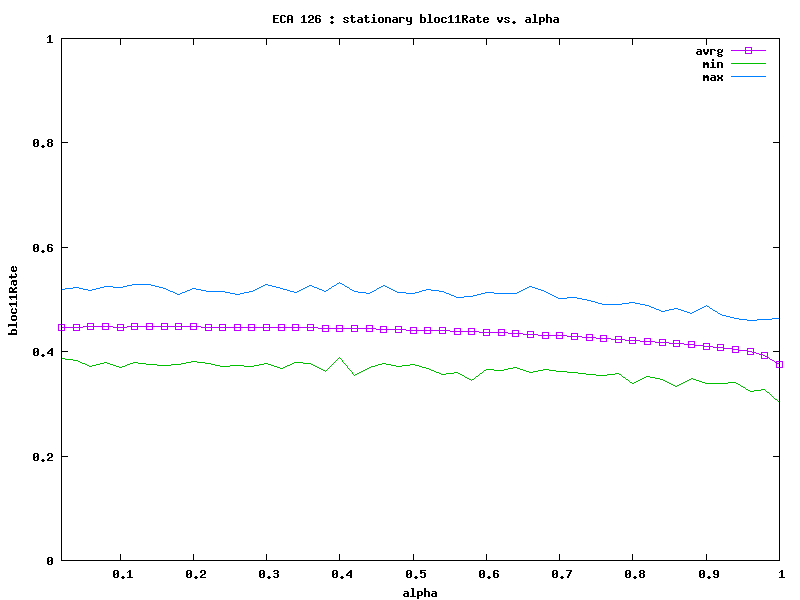Click the first avrg square marker on the left
The width and height of the screenshot is (800, 600).
(x=62, y=327)
